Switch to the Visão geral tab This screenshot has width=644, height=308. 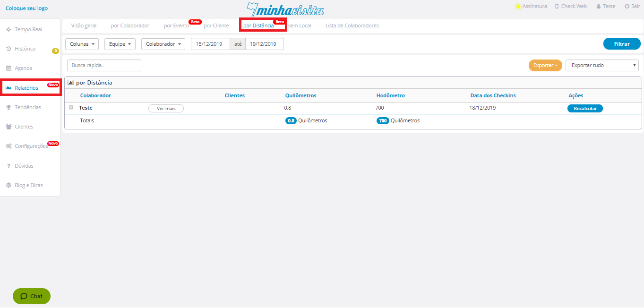(84, 26)
